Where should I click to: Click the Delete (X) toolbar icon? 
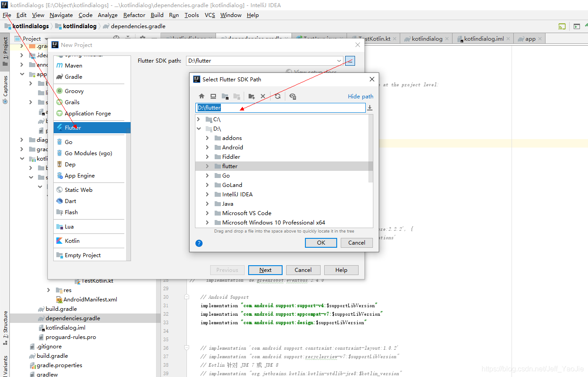point(263,96)
